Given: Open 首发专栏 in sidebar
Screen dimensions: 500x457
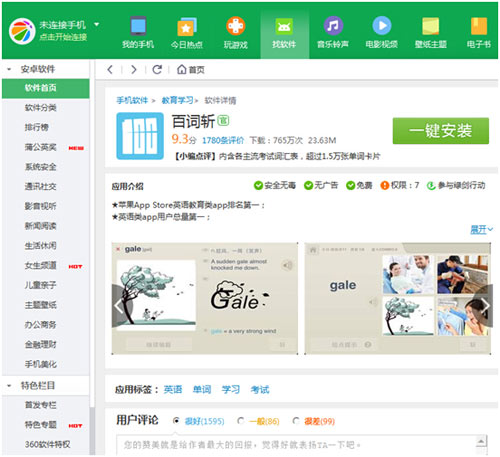Looking at the screenshot, I should [41, 405].
